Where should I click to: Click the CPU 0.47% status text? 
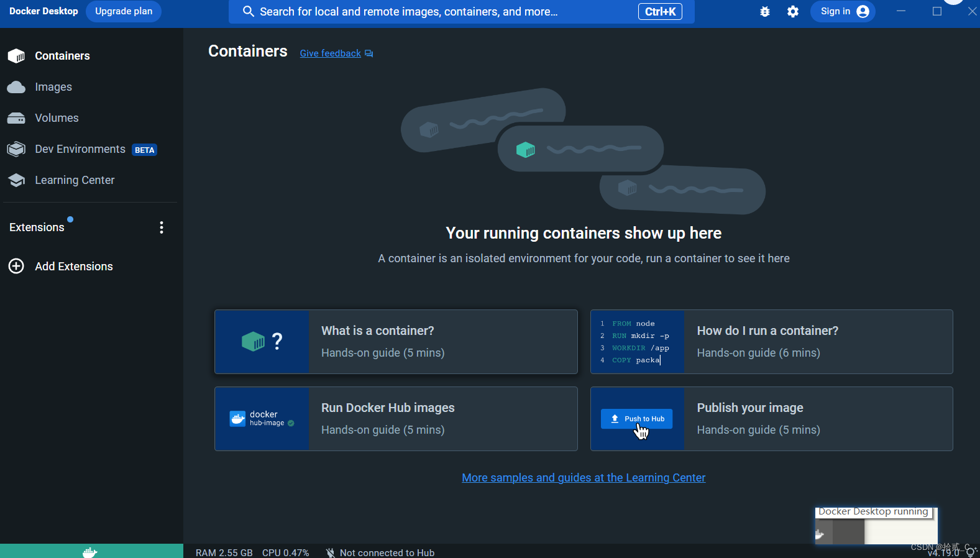click(x=285, y=552)
